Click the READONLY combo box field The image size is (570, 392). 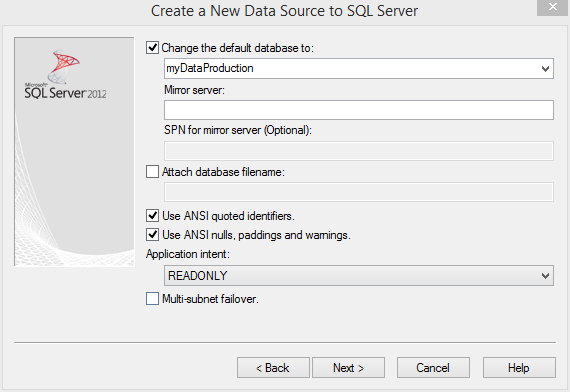(x=359, y=276)
